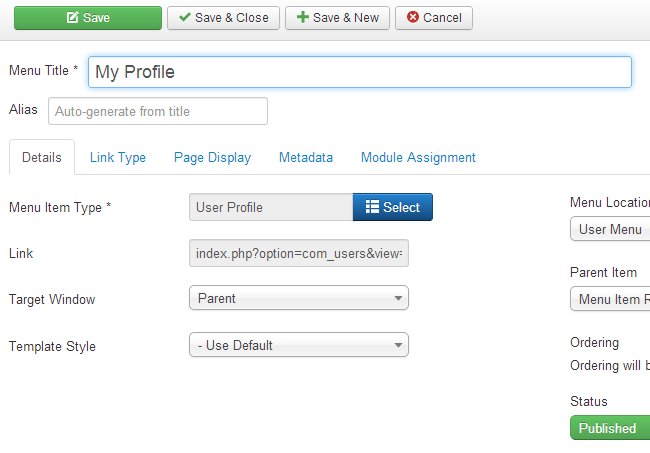Click the Save button
Image resolution: width=650 pixels, height=453 pixels.
point(87,18)
